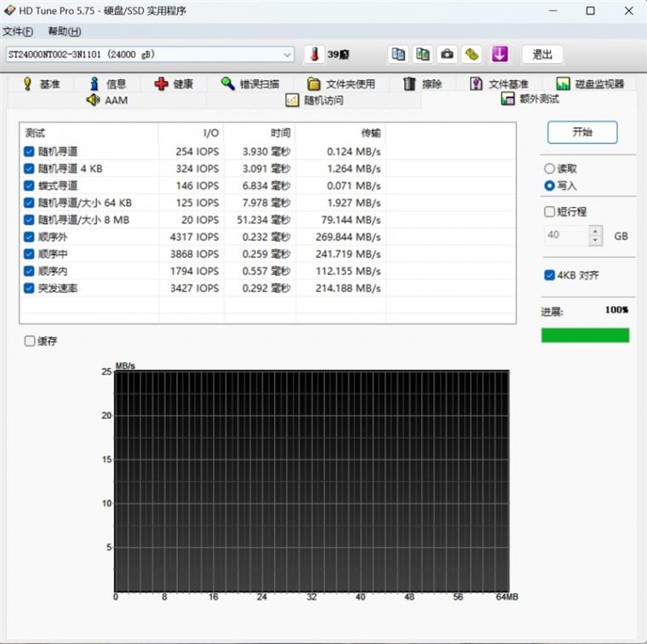The image size is (647, 644).
Task: Open the 帮助(H) menu
Action: coord(65,32)
